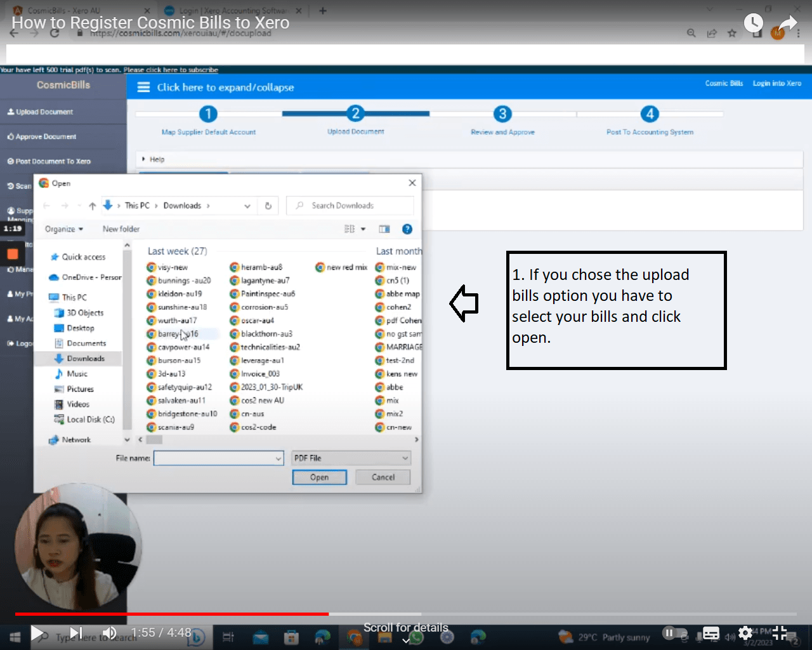The width and height of the screenshot is (812, 650).
Task: Click Cancel in the Open dialog
Action: coord(383,477)
